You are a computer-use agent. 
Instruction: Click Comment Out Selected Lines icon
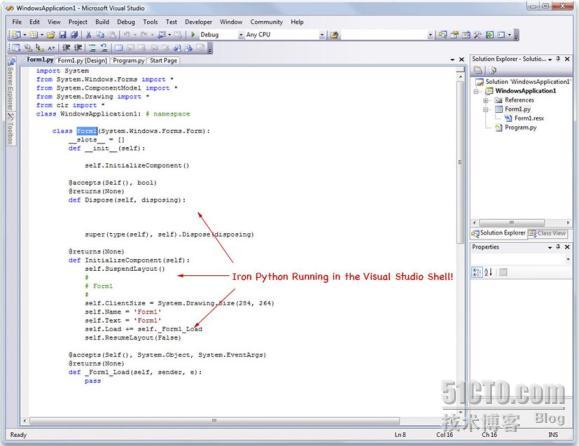tap(92, 48)
